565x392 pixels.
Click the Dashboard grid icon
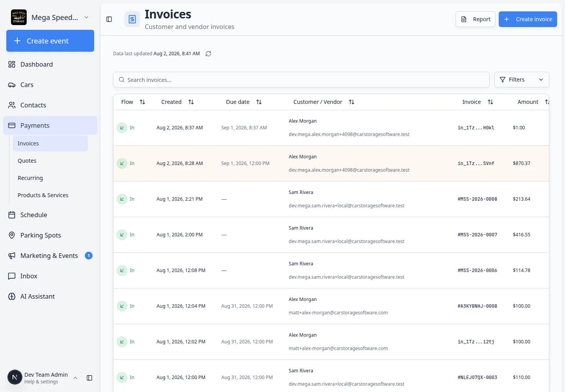tap(12, 64)
